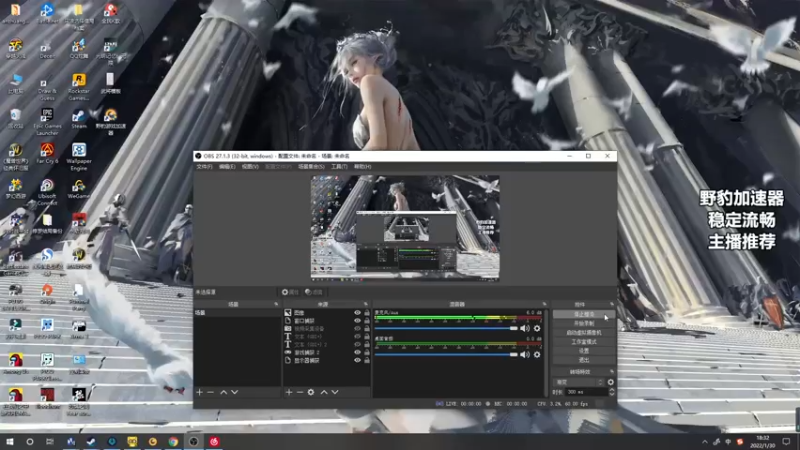
Task: Open transition properties gear next to 渐变
Action: point(610,382)
